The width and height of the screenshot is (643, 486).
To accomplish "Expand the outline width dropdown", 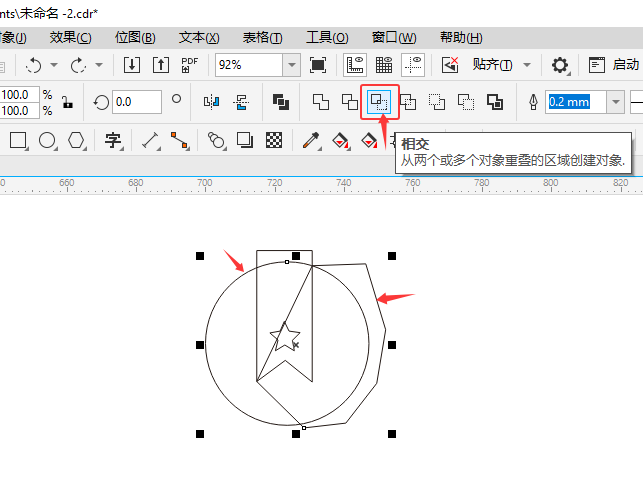I will coord(616,102).
